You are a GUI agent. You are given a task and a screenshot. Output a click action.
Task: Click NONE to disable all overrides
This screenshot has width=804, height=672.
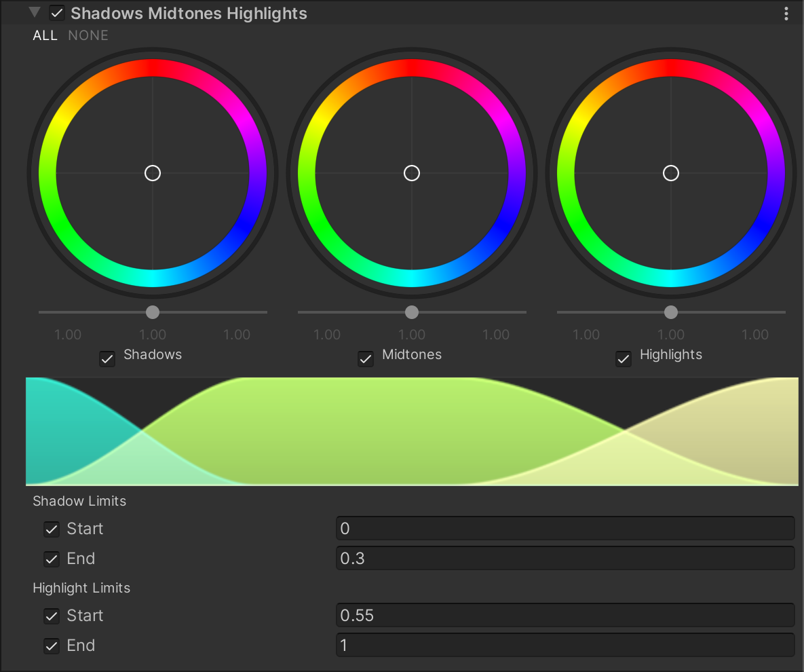[88, 35]
